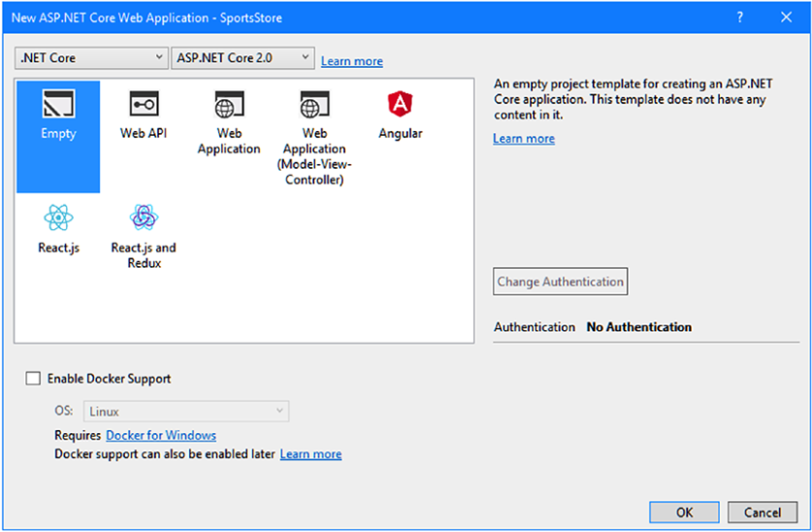Select Web Application (Model-View-Controller) template icon
812x532 pixels.
coord(313,105)
